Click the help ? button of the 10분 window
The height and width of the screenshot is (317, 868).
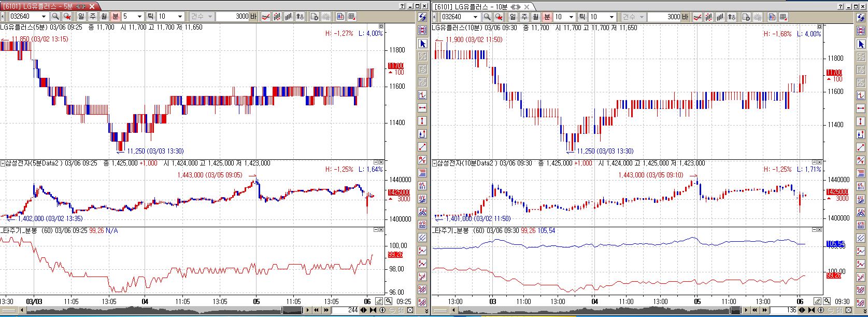tap(840, 6)
